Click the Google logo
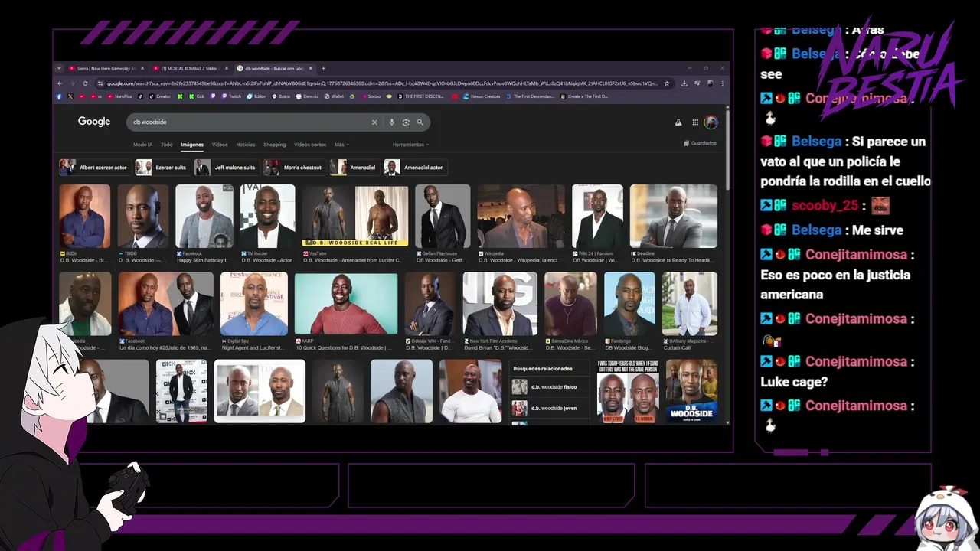 click(x=94, y=122)
